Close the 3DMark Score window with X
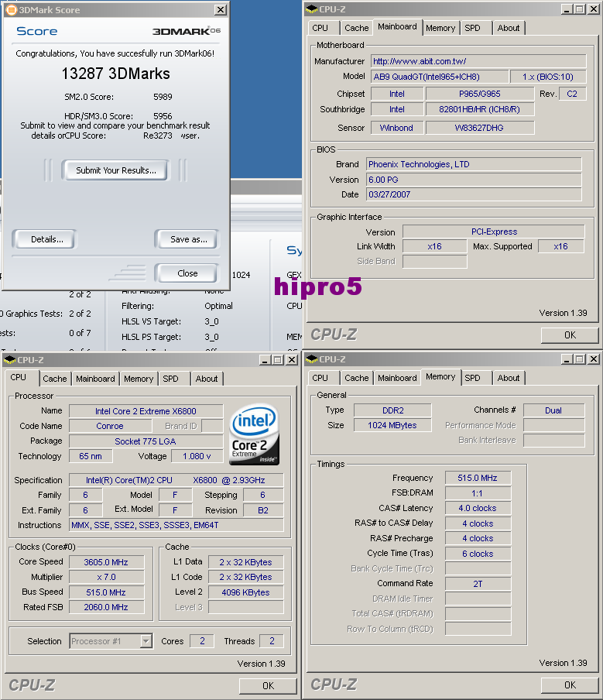 coord(221,10)
